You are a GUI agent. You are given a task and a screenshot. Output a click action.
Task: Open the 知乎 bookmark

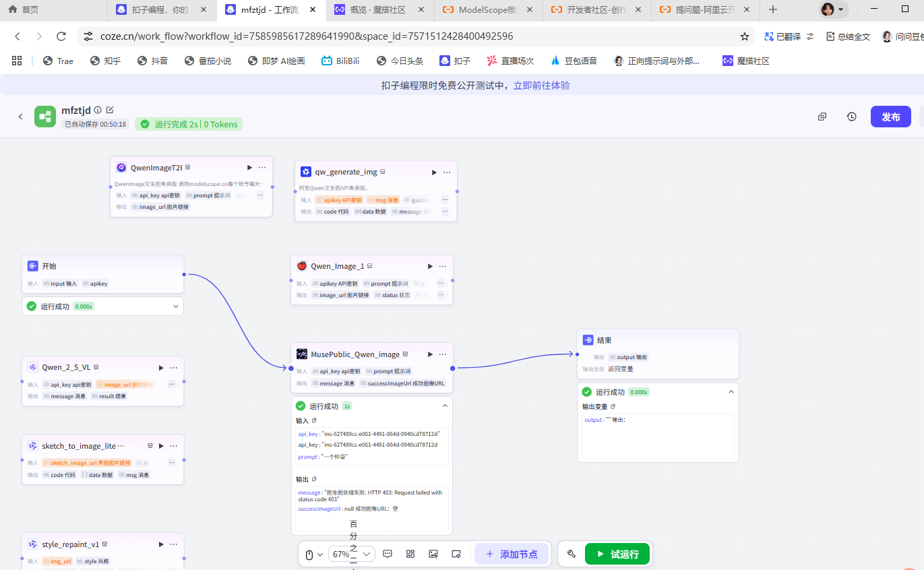tap(105, 61)
